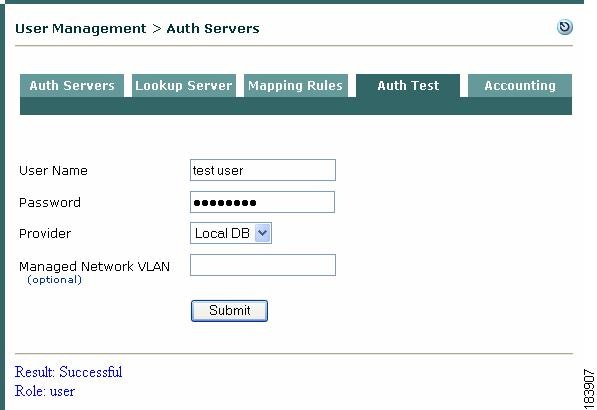Viewport: 597px width, 410px height.
Task: Open the Lookup Server tab
Action: click(x=184, y=86)
